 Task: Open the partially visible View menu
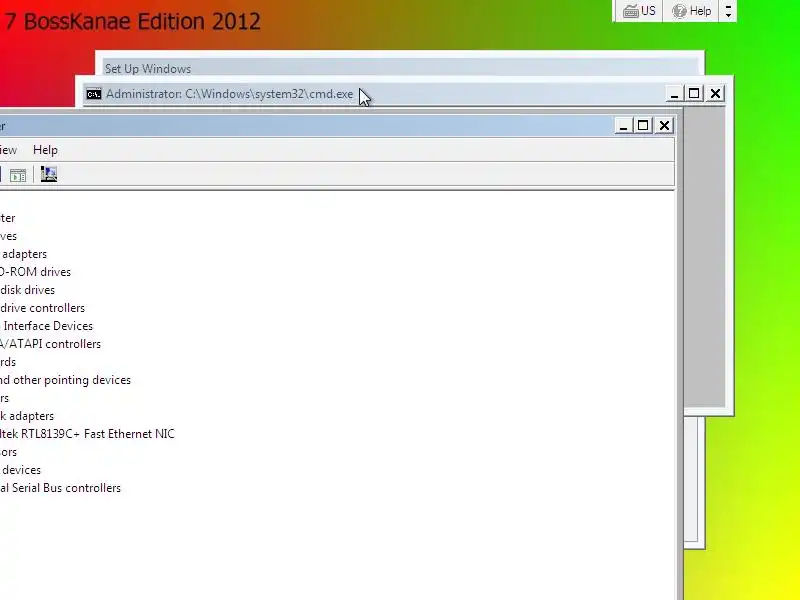click(x=8, y=150)
